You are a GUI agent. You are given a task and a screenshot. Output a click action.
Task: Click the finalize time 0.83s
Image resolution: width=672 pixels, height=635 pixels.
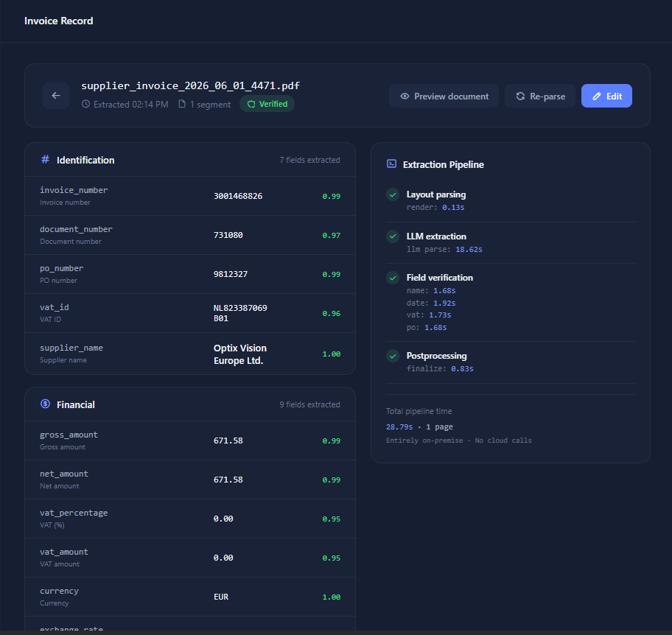(462, 368)
